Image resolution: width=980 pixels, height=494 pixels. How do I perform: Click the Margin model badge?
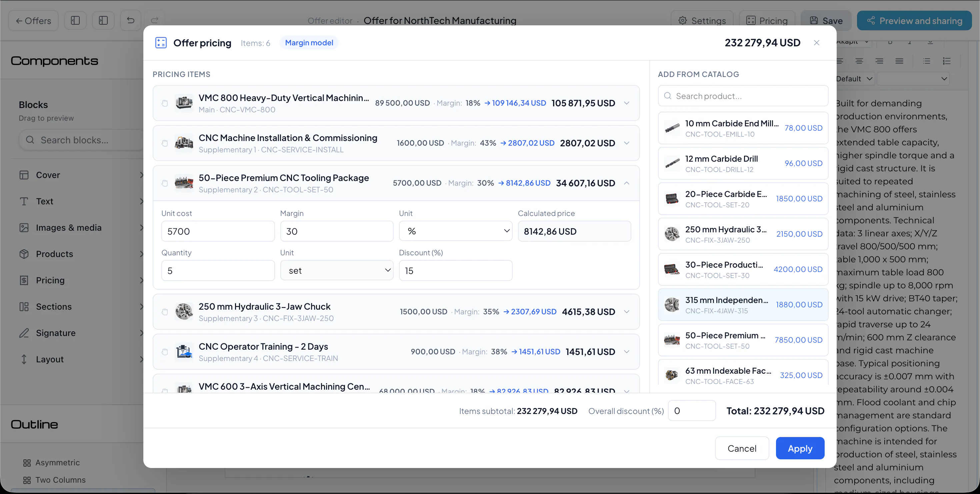(309, 43)
